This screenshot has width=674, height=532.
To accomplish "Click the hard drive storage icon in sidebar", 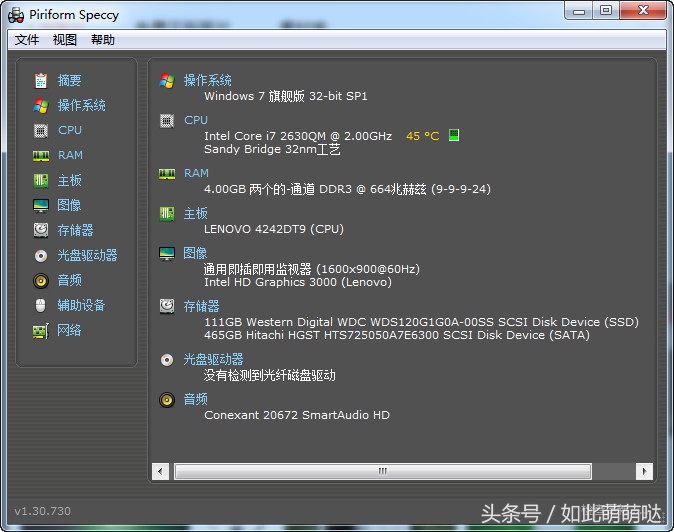I will [x=41, y=230].
